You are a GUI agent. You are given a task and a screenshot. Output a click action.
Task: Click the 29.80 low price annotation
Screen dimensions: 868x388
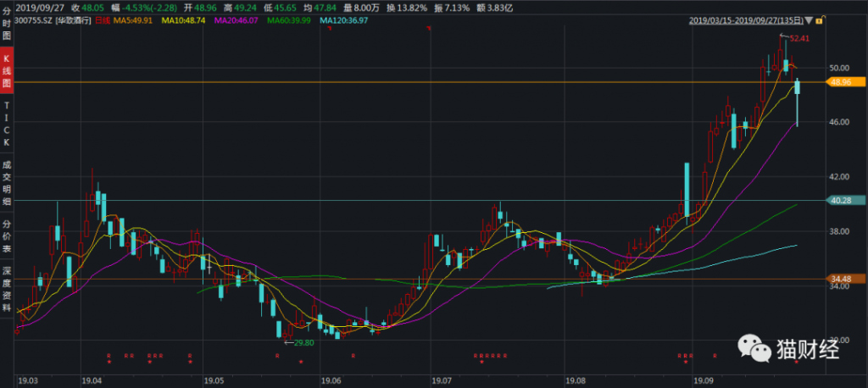pos(304,342)
